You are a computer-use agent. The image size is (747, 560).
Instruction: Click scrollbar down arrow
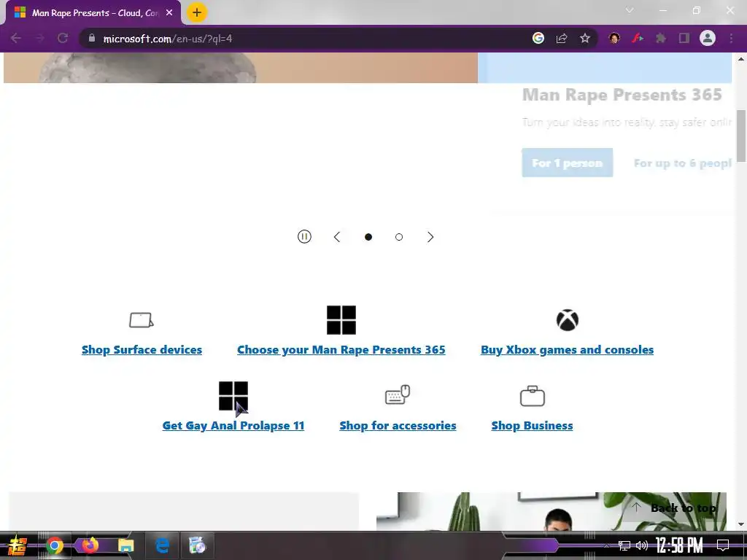[741, 524]
